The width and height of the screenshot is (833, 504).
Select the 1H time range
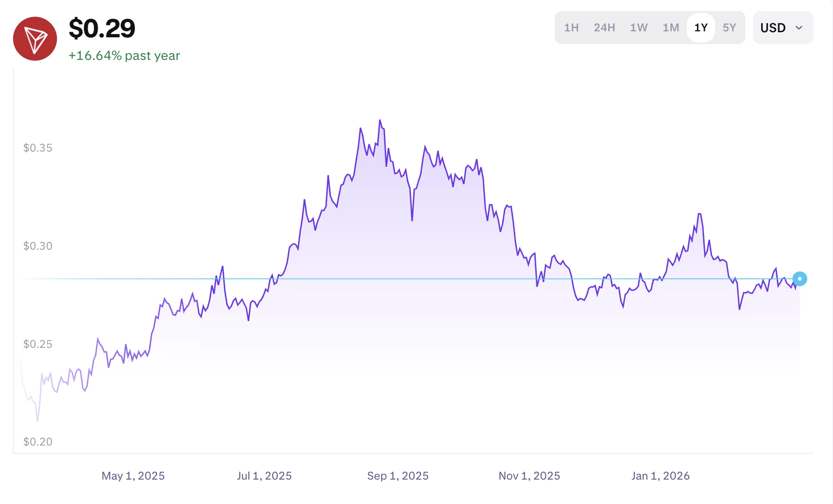[571, 28]
